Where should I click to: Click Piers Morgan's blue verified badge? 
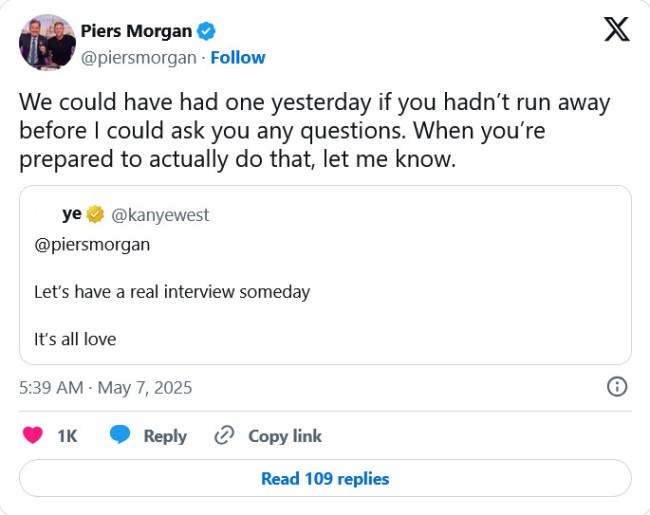[x=206, y=32]
